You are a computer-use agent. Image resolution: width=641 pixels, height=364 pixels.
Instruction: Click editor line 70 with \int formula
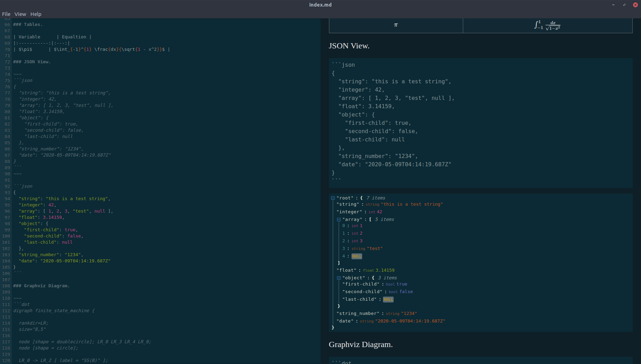coord(92,49)
